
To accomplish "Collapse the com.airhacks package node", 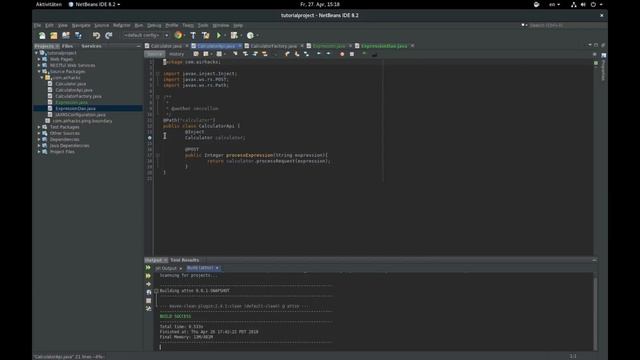I will (42, 78).
